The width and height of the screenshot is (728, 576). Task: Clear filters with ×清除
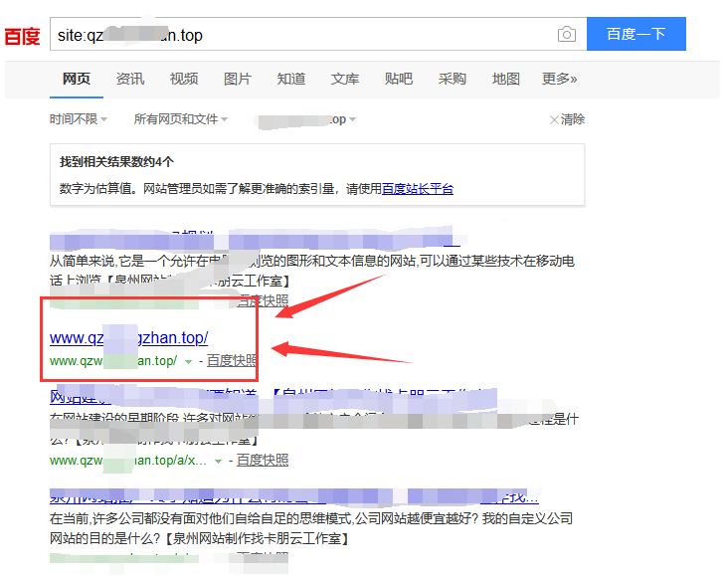pyautogui.click(x=567, y=119)
